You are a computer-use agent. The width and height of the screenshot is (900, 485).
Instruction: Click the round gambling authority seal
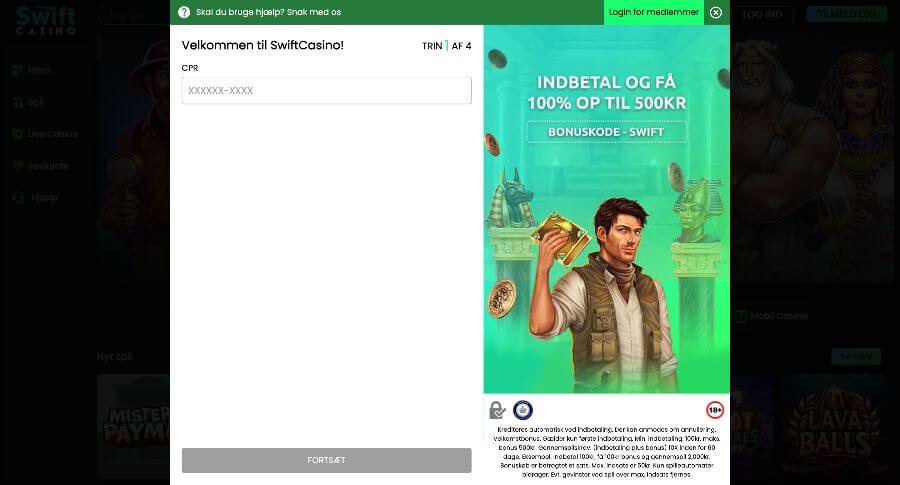[x=523, y=410]
